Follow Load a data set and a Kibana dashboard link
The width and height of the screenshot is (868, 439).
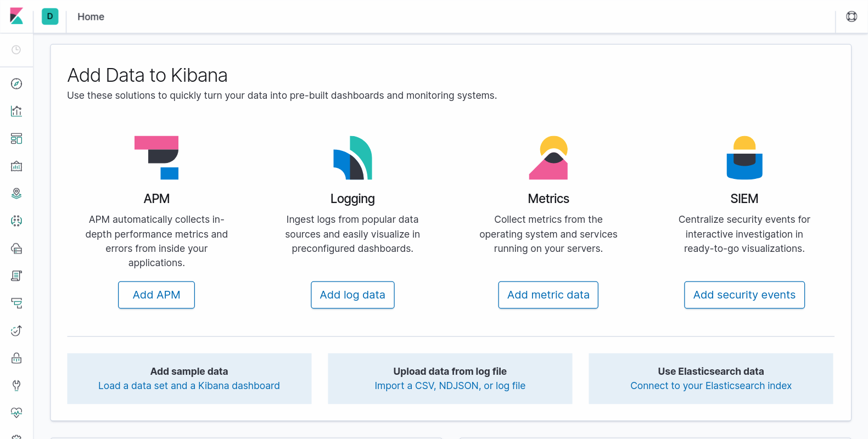189,386
